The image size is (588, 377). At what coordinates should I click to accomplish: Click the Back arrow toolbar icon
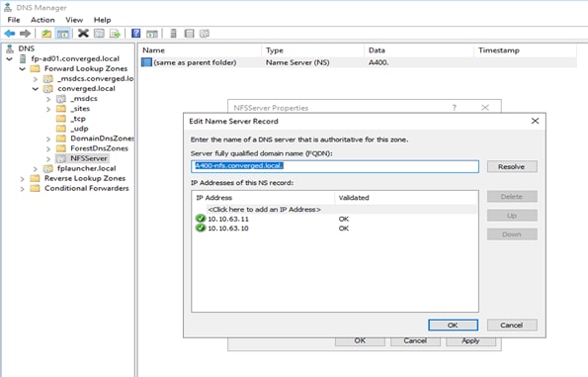[x=9, y=34]
